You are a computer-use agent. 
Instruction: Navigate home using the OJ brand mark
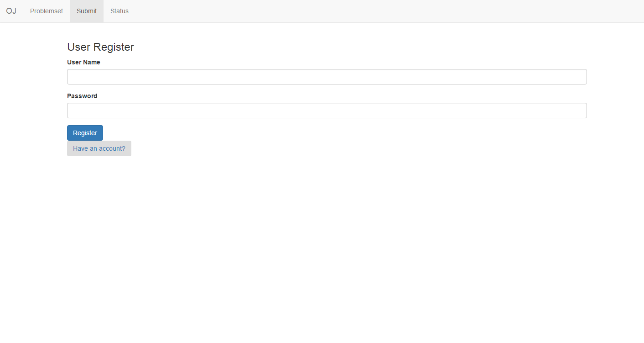click(x=11, y=11)
